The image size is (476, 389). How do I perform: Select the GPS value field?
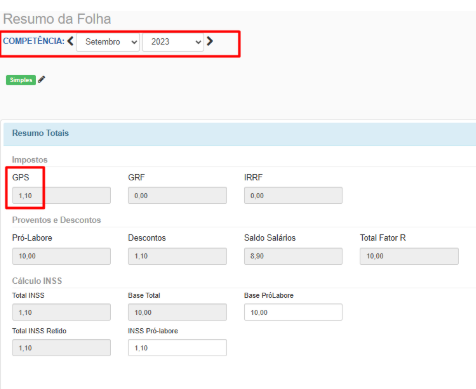(61, 196)
